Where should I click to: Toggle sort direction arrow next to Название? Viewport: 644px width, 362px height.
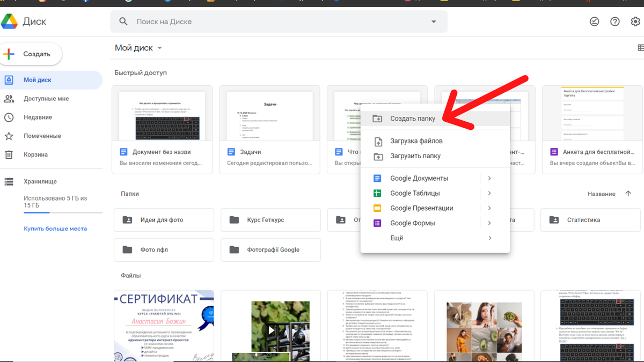(628, 194)
